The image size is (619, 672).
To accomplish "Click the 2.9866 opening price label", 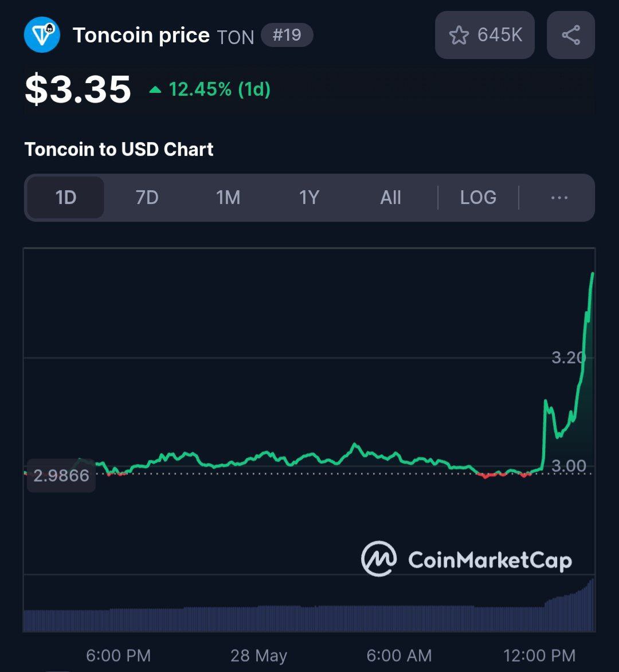I will (x=61, y=475).
